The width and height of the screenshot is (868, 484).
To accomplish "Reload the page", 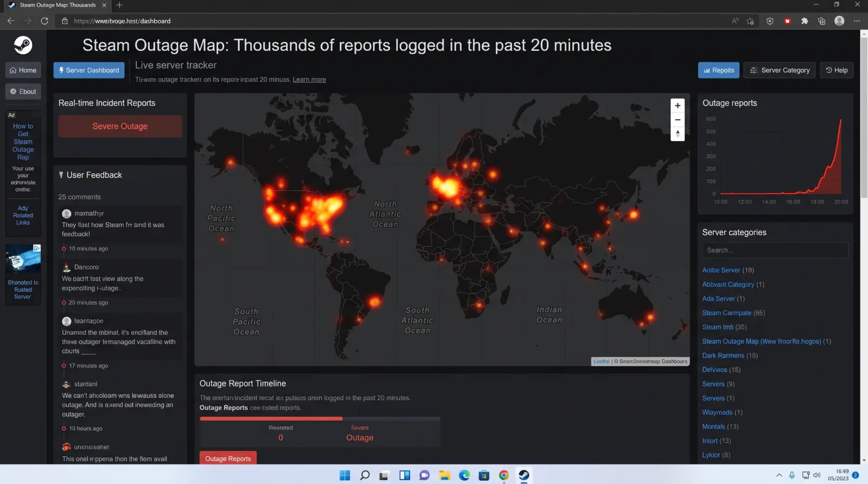I will click(x=44, y=21).
